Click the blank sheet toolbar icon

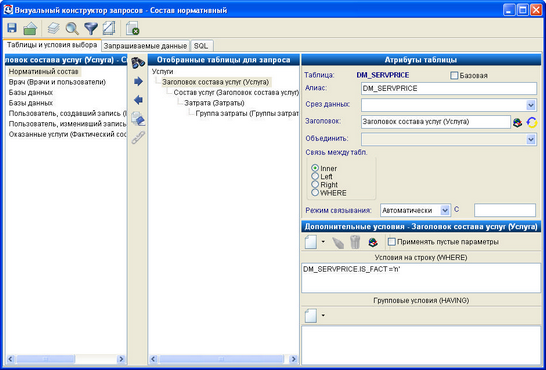pyautogui.click(x=109, y=29)
